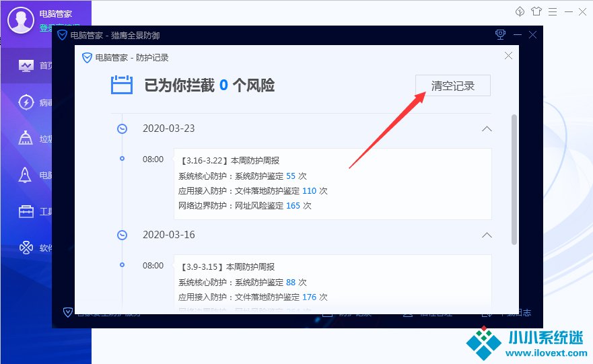
Task: Open the 首页 monitor icon in sidebar
Action: 26,65
